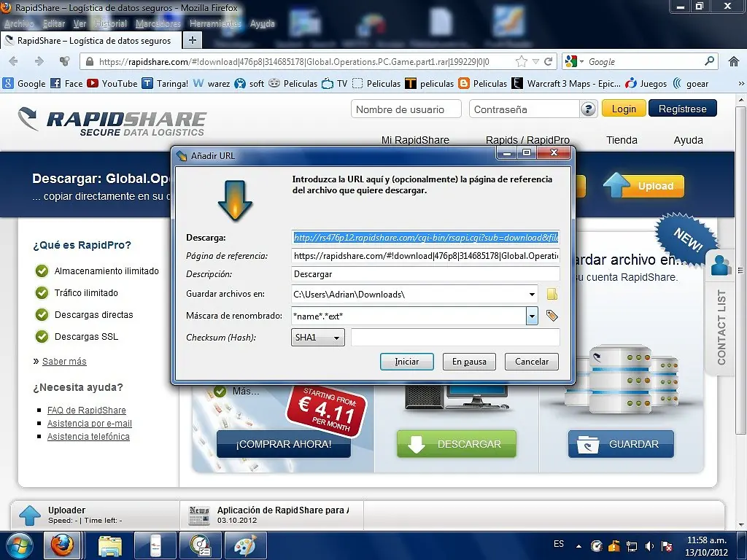747x560 pixels.
Task: Open Asistencia por e-mail link
Action: pos(90,424)
